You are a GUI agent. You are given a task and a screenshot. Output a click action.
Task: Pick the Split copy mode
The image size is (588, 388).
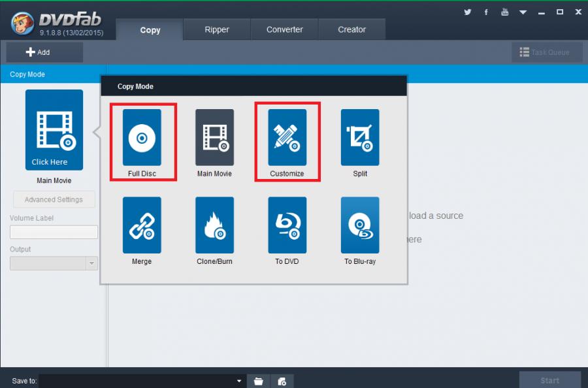click(360, 138)
